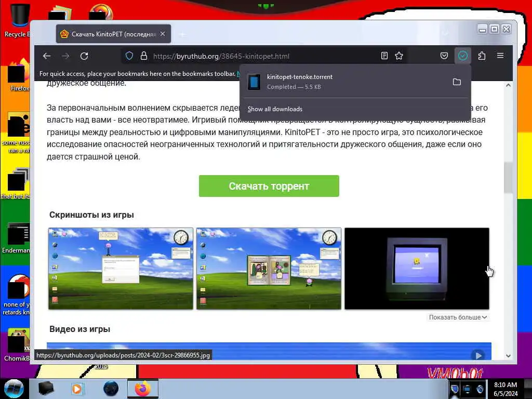Click the network tray icon
The image size is (532, 399).
467,389
